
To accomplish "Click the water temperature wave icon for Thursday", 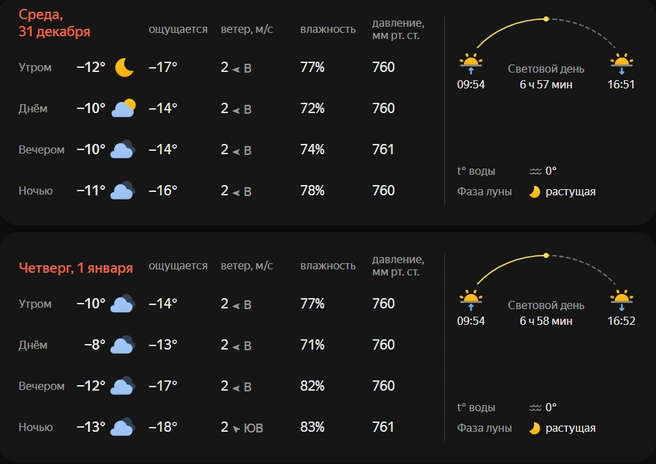I will click(x=535, y=407).
